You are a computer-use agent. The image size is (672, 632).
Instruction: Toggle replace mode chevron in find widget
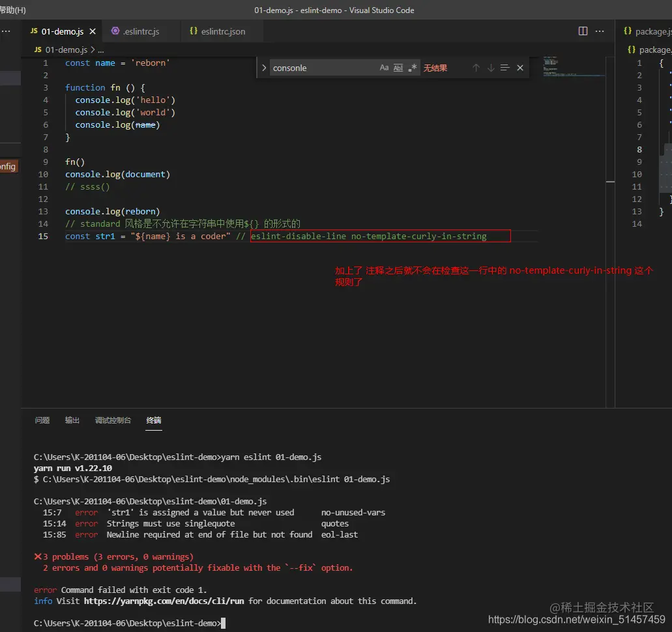[x=263, y=68]
